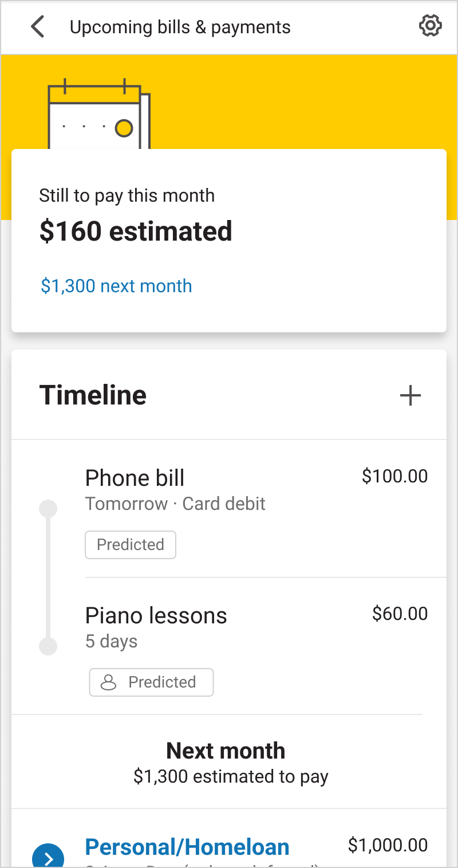The height and width of the screenshot is (868, 458).
Task: Open the $1,300 next month link
Action: (116, 286)
